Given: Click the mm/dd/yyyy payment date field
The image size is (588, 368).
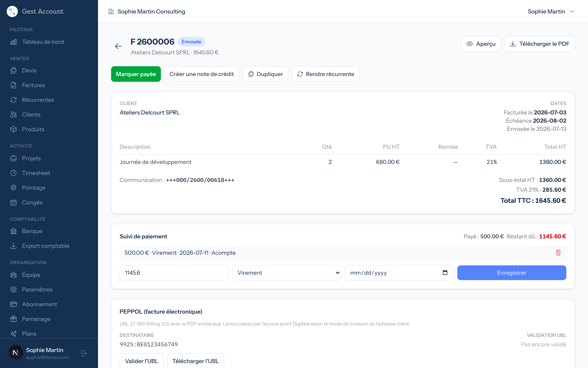Looking at the screenshot, I should coord(399,273).
